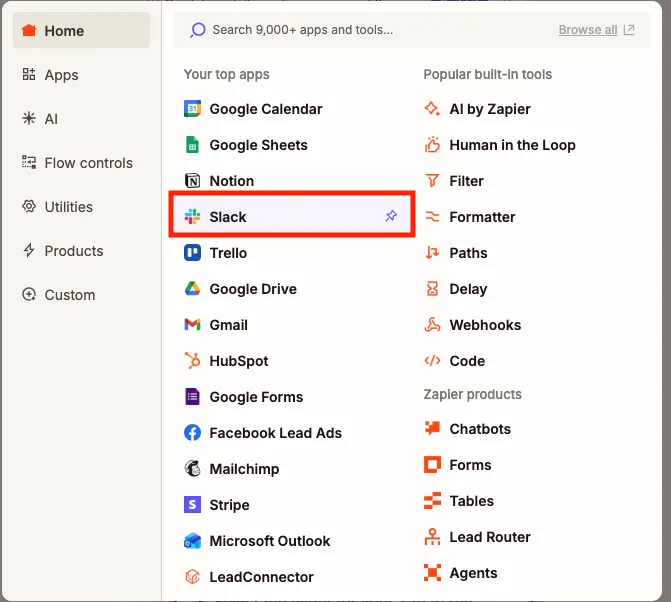Pin Slack using the pin icon
The image size is (671, 602).
(391, 216)
